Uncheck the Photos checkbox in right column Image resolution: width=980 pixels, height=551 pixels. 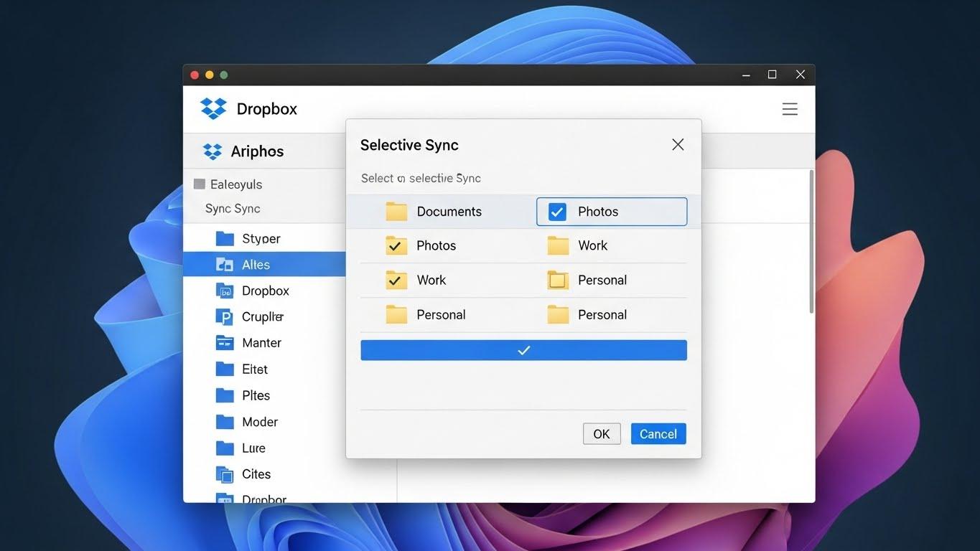tap(556, 211)
